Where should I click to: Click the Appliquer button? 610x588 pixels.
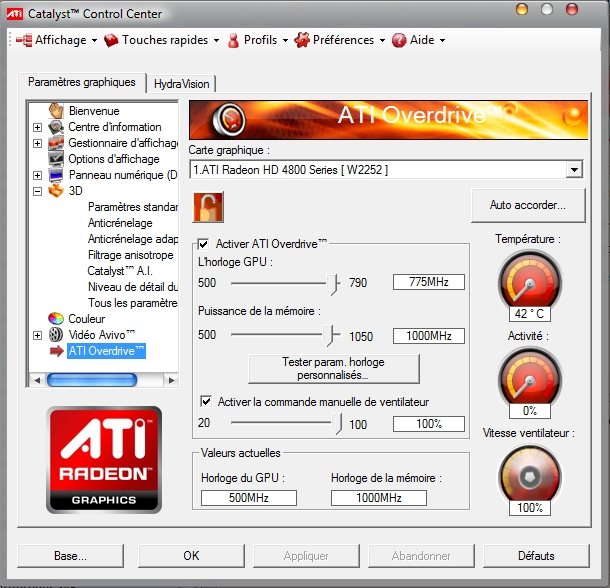click(306, 556)
